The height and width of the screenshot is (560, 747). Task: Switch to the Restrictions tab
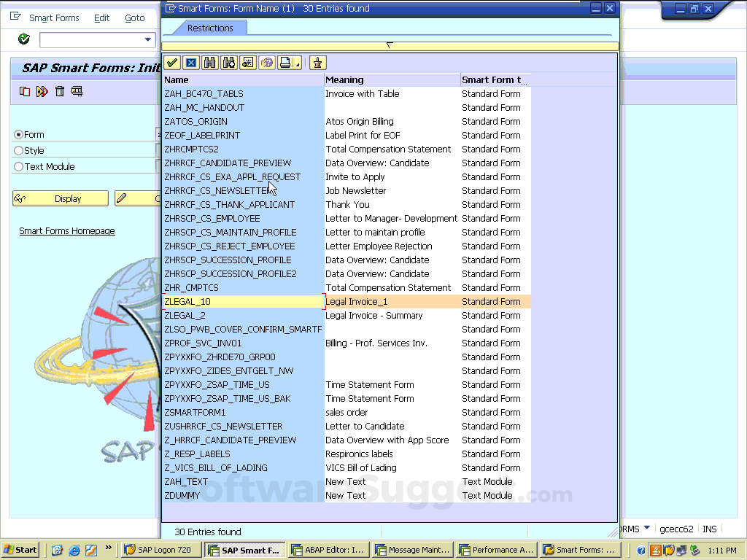click(210, 28)
